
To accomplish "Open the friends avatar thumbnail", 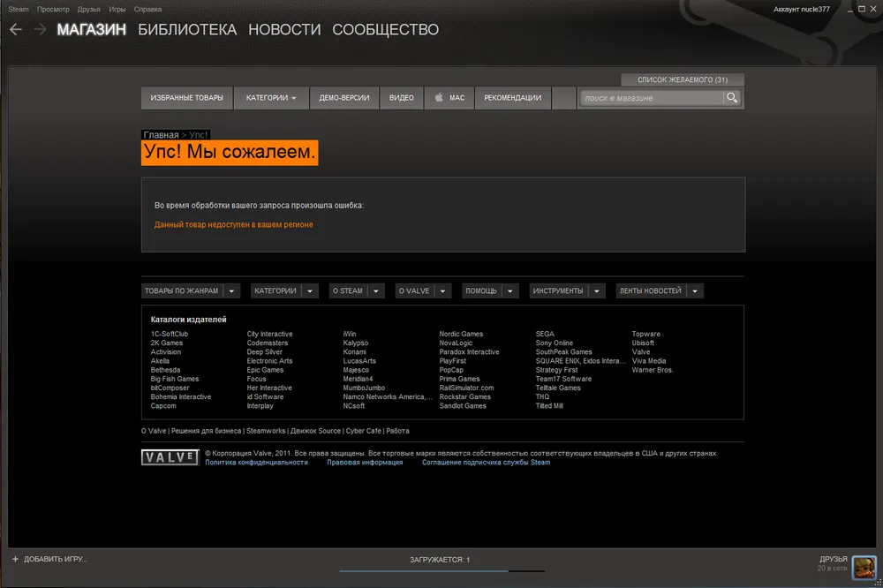I will coord(864,567).
